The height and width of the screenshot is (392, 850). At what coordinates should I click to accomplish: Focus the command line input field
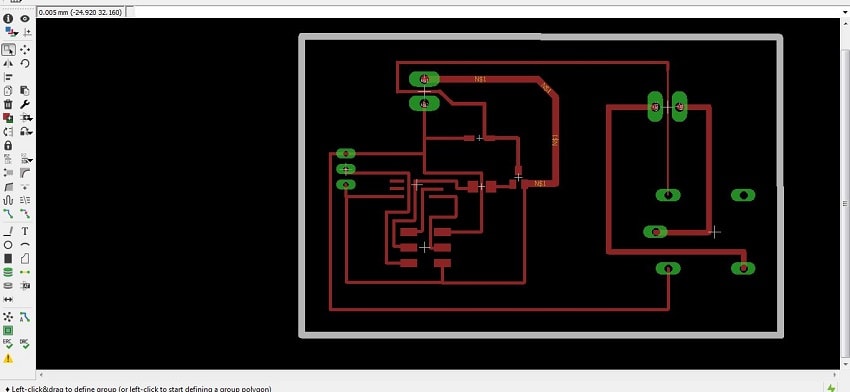tap(487, 12)
